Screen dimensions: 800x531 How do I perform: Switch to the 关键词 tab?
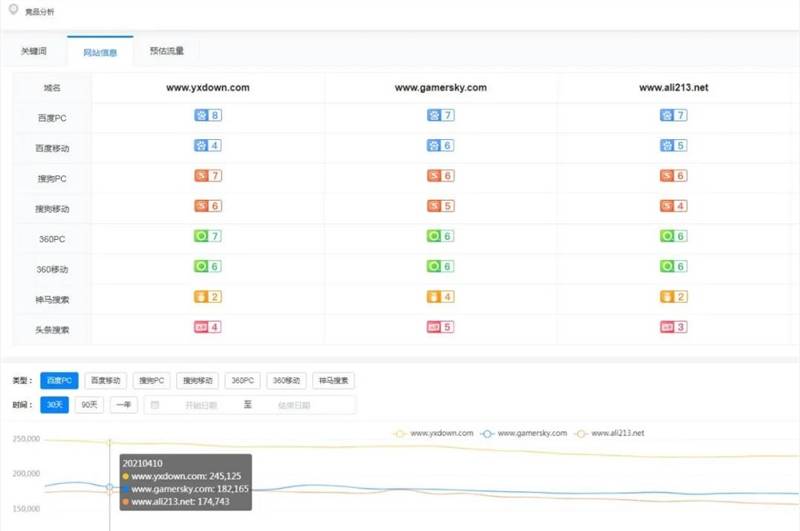point(34,51)
